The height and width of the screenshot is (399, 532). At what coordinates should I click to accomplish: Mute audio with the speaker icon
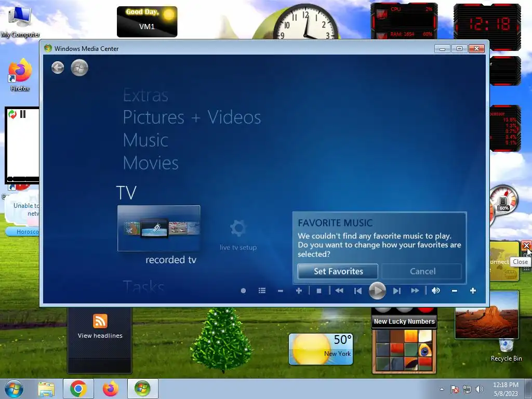(x=436, y=291)
